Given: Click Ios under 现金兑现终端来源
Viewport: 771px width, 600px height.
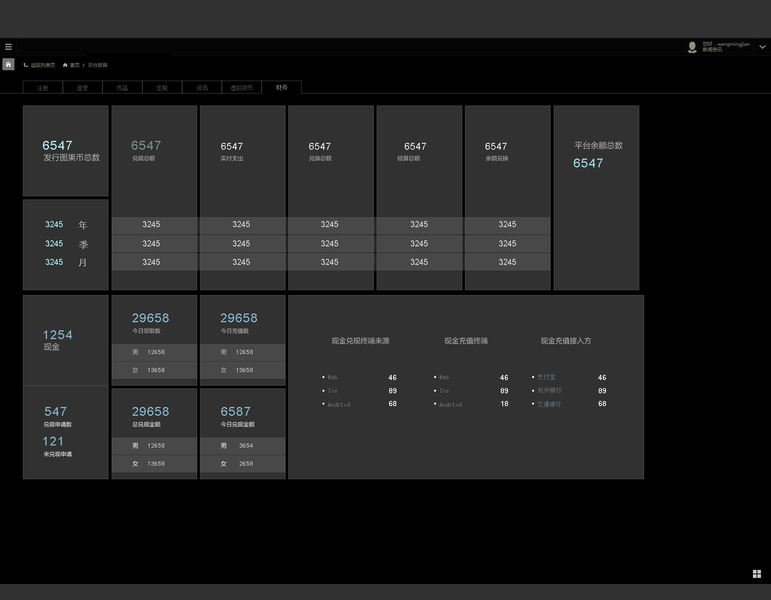Looking at the screenshot, I should click(x=333, y=391).
